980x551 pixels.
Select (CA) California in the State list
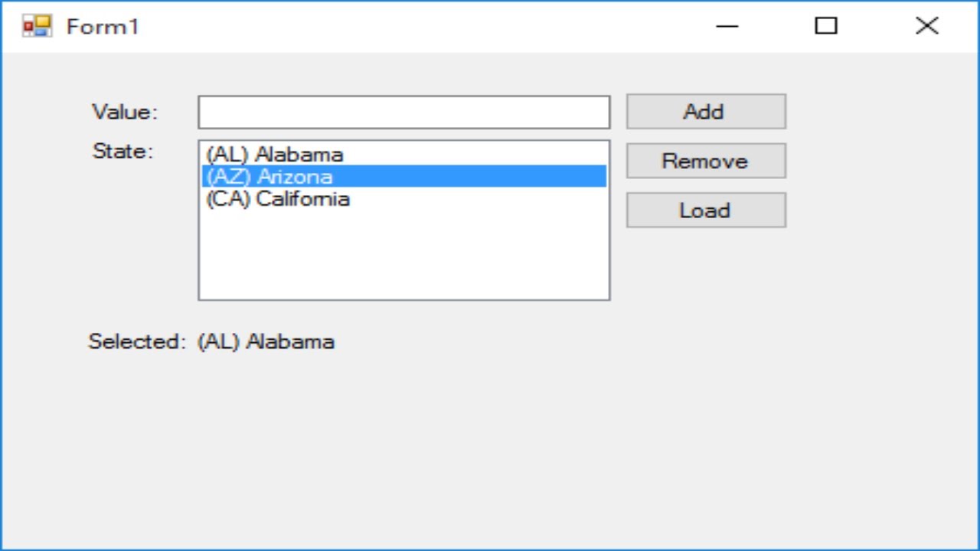click(278, 199)
